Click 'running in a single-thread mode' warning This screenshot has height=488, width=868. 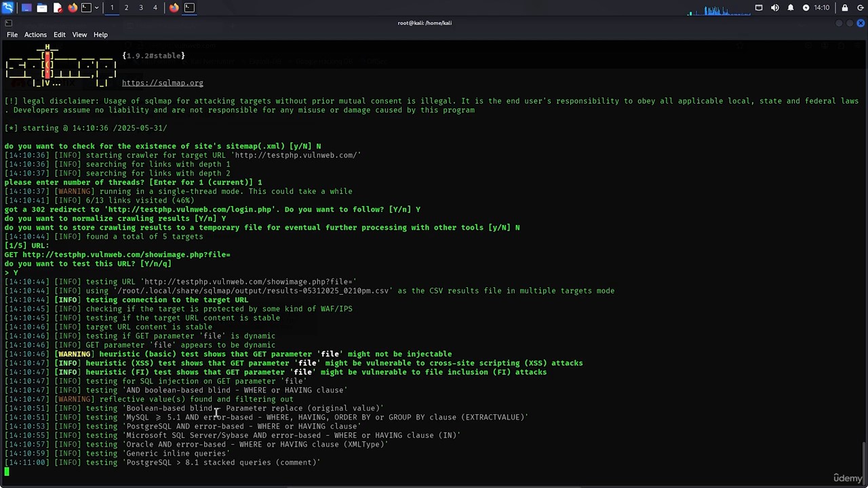[x=178, y=191]
